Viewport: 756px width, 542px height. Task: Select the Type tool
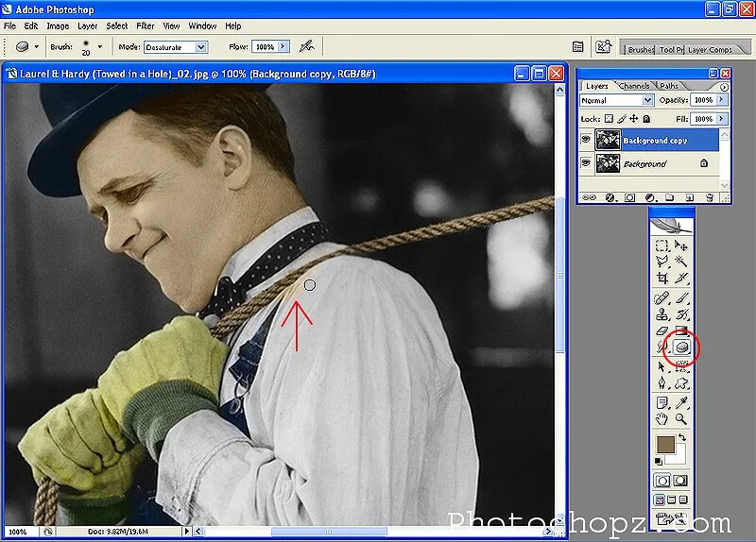[x=680, y=367]
